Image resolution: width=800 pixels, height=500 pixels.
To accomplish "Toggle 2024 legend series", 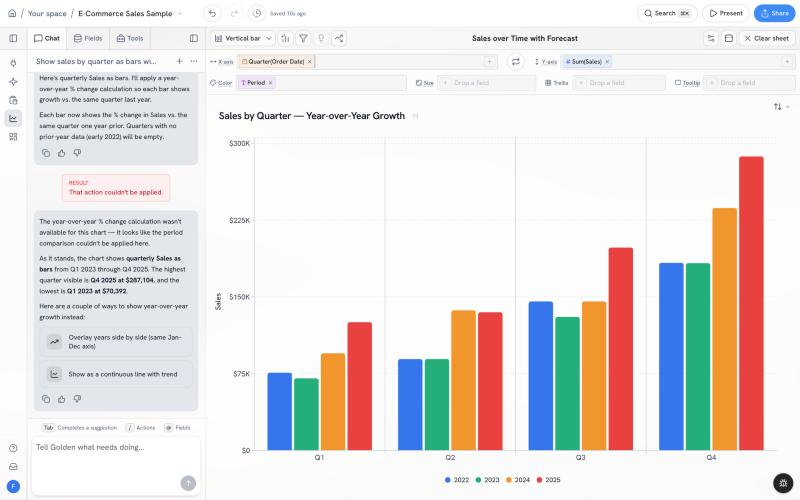I will pos(518,480).
